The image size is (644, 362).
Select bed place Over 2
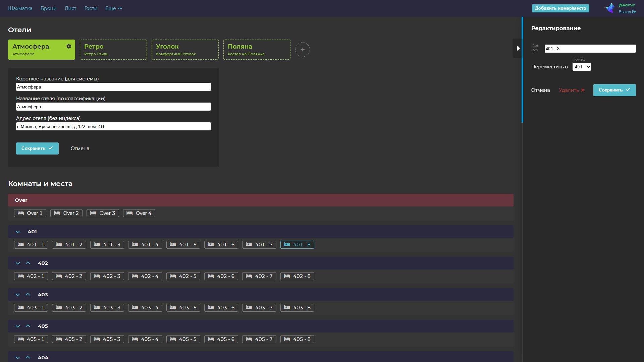[x=66, y=213]
